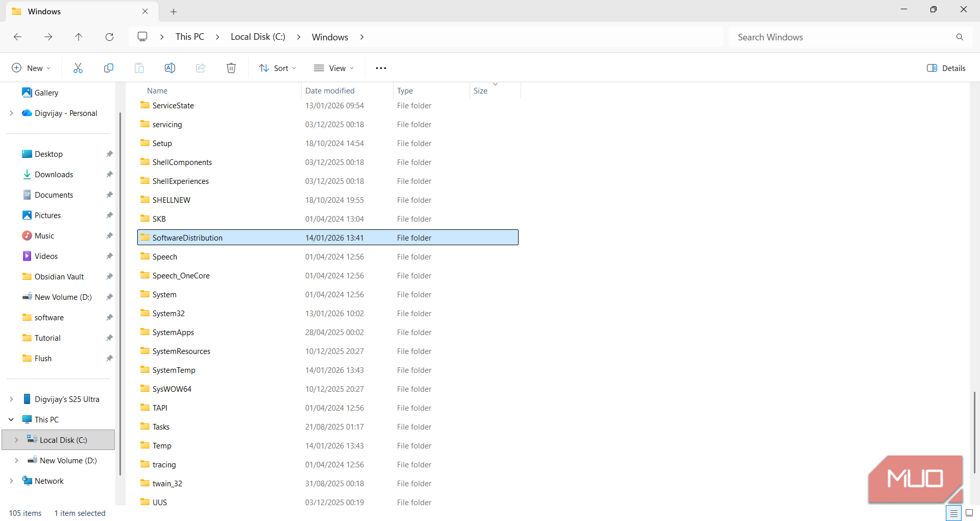Unpin Desktop via its pin icon

point(109,154)
